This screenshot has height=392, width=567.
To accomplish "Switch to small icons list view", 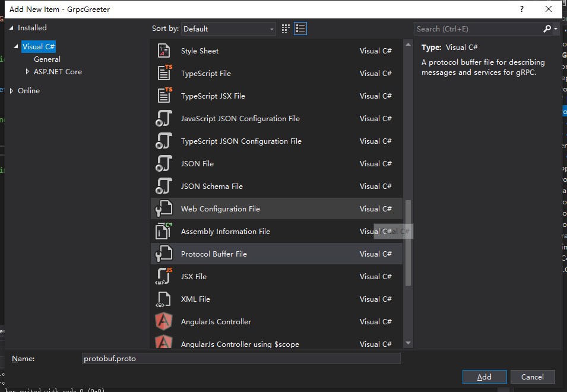I will pos(300,29).
